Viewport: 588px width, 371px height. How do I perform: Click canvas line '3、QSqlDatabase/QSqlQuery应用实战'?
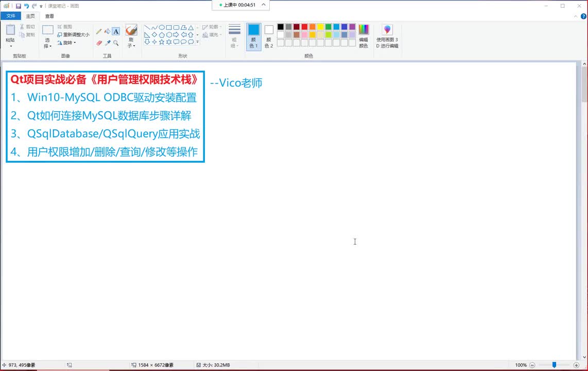tap(106, 133)
